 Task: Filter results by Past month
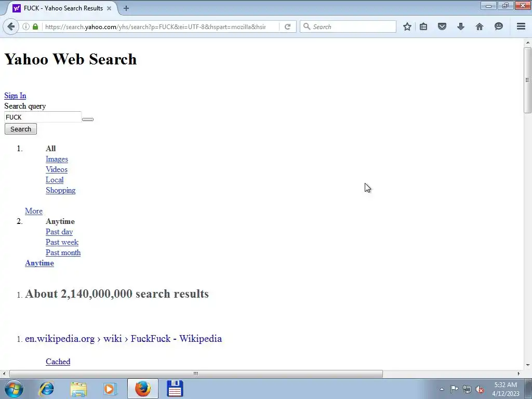pos(63,253)
